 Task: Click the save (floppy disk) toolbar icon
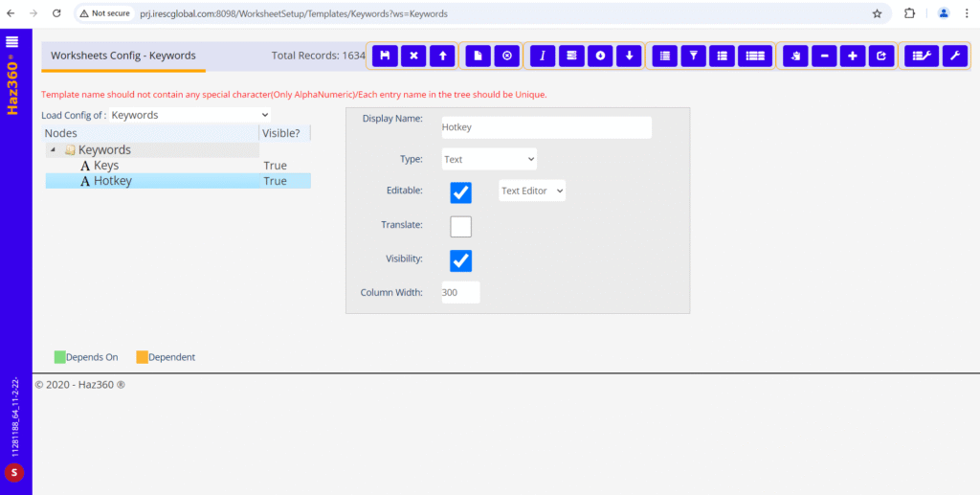(x=385, y=56)
